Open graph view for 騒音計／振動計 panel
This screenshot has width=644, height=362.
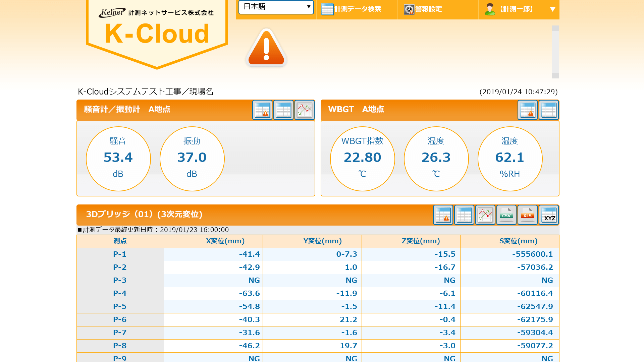[x=305, y=110]
